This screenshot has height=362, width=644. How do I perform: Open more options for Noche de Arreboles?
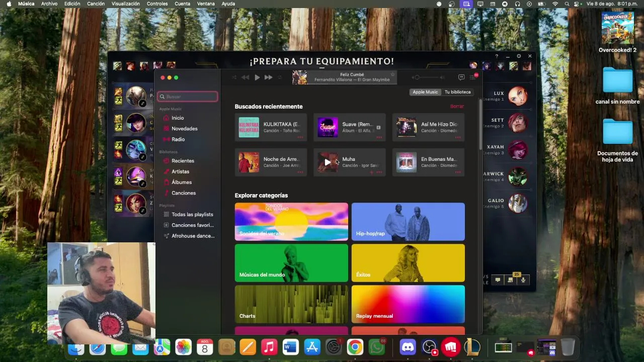300,172
